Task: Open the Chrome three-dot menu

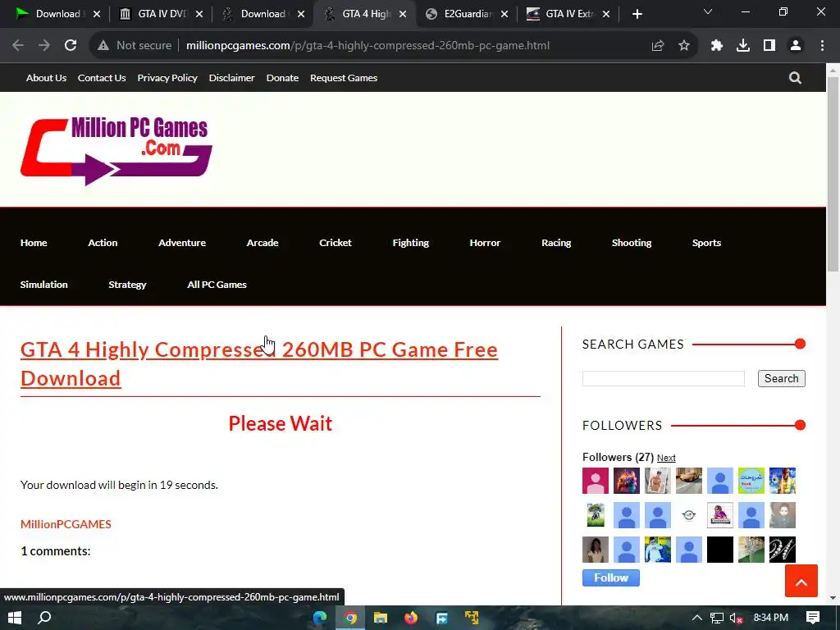Action: point(822,46)
